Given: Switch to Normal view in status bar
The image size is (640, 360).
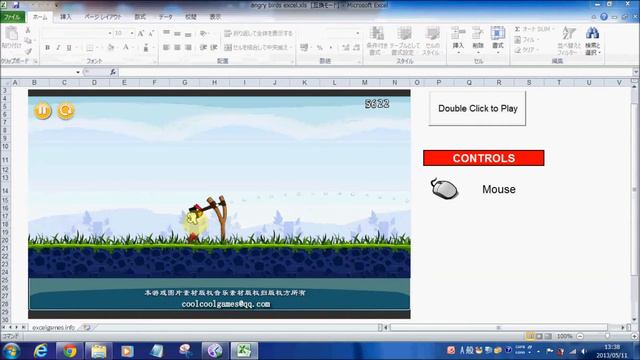Looking at the screenshot, I should (x=530, y=336).
